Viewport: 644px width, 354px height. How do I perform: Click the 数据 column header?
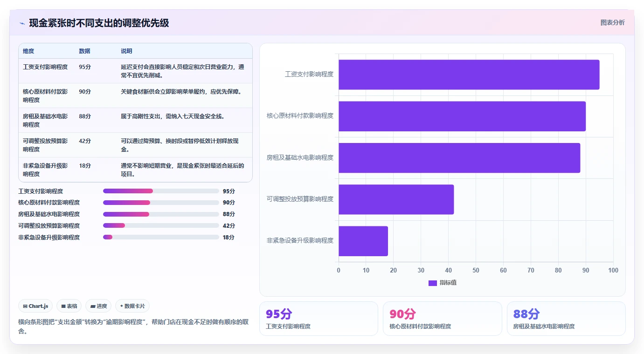84,51
